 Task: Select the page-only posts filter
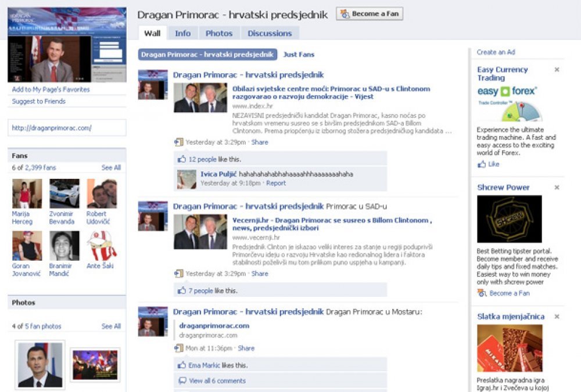pyautogui.click(x=207, y=55)
